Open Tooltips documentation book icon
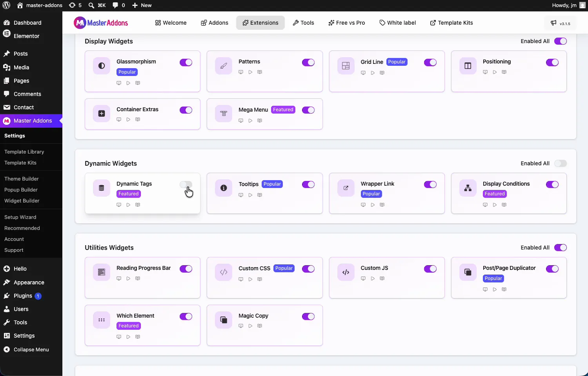 click(260, 195)
